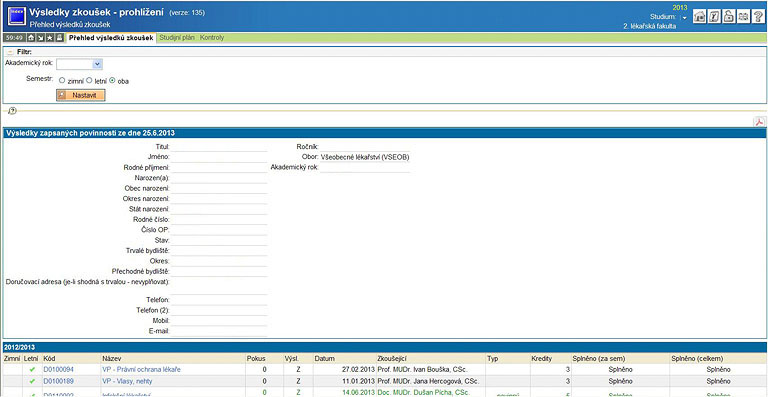This screenshot has width=768, height=397.
Task: Collapse the Filtr section
Action: coord(10,51)
